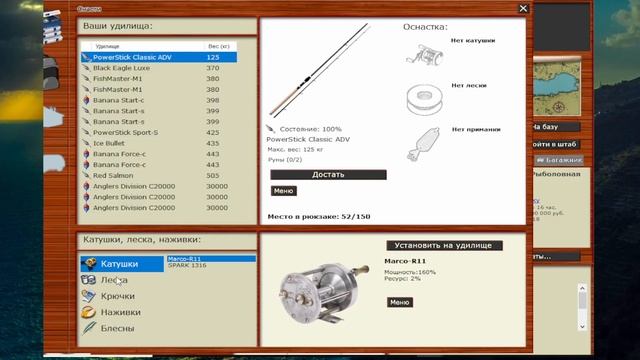The width and height of the screenshot is (640, 360).
Task: Click the Войти в штаб button
Action: 557,144
